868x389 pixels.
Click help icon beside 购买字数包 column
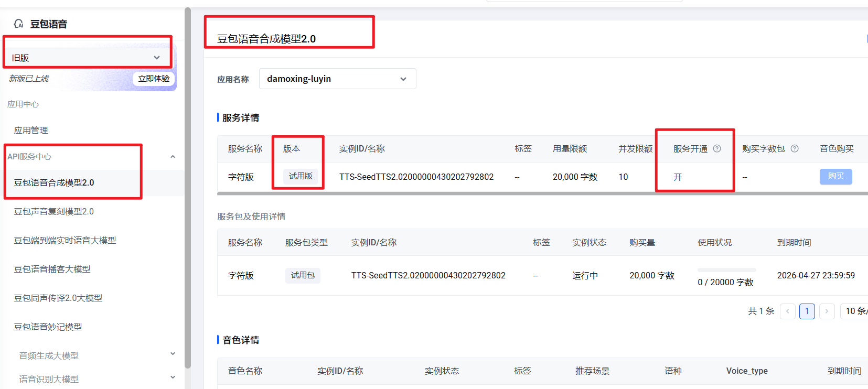pyautogui.click(x=795, y=148)
